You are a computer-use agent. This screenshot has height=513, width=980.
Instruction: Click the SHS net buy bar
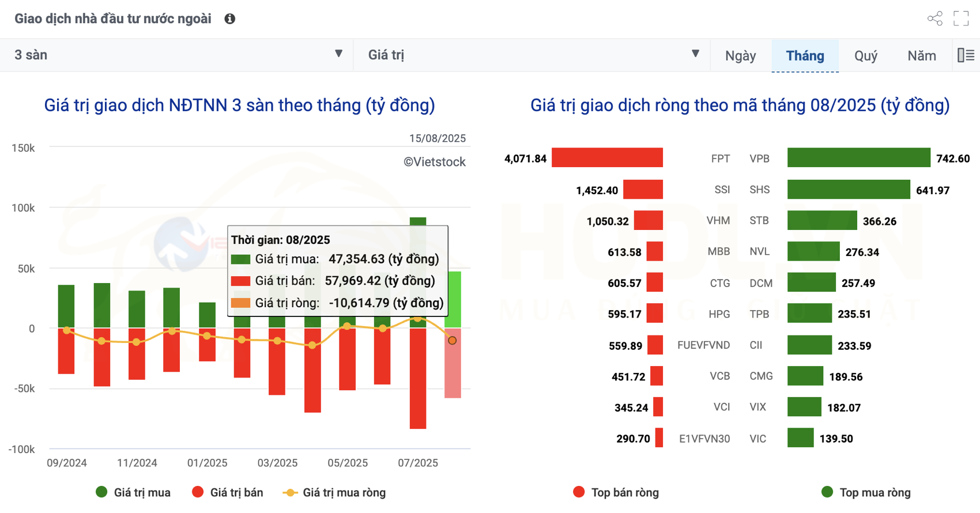tap(849, 190)
